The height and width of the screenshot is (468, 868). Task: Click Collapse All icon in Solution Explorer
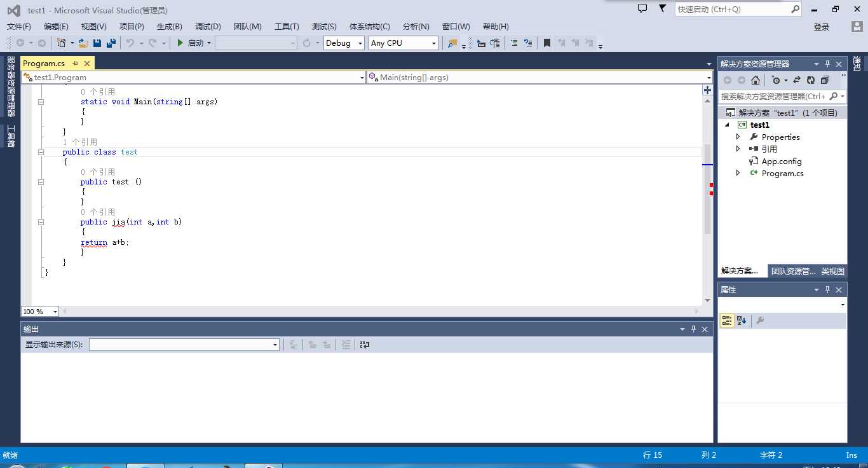pyautogui.click(x=825, y=80)
